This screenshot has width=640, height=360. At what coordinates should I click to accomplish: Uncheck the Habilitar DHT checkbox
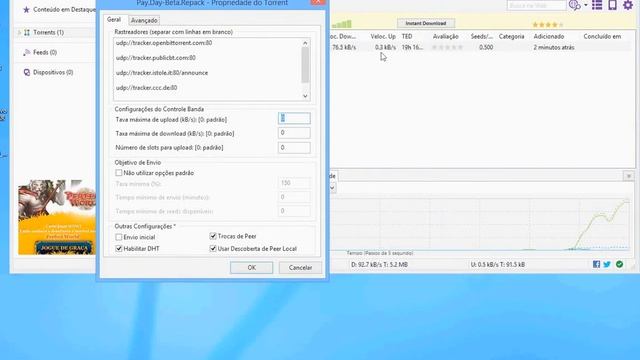pyautogui.click(x=119, y=249)
